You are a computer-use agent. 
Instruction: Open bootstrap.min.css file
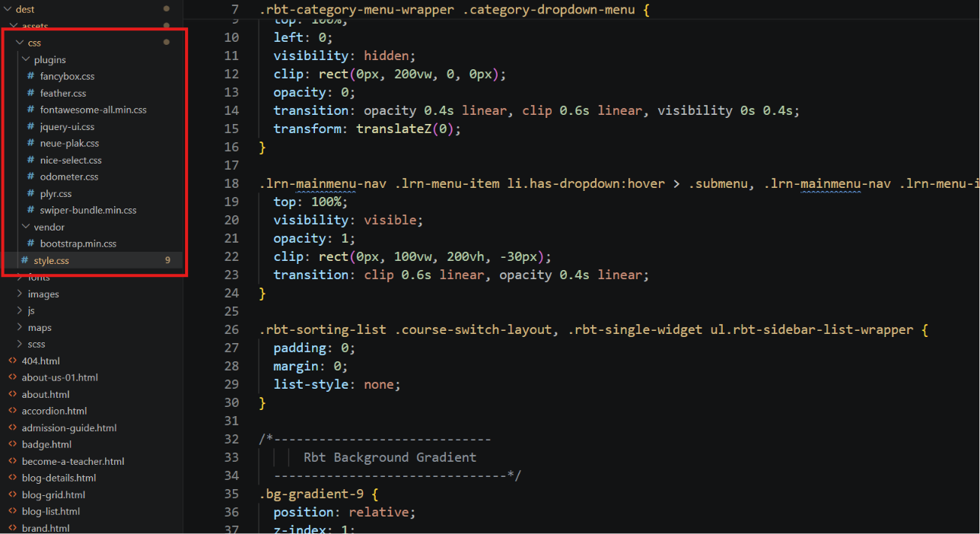coord(78,243)
